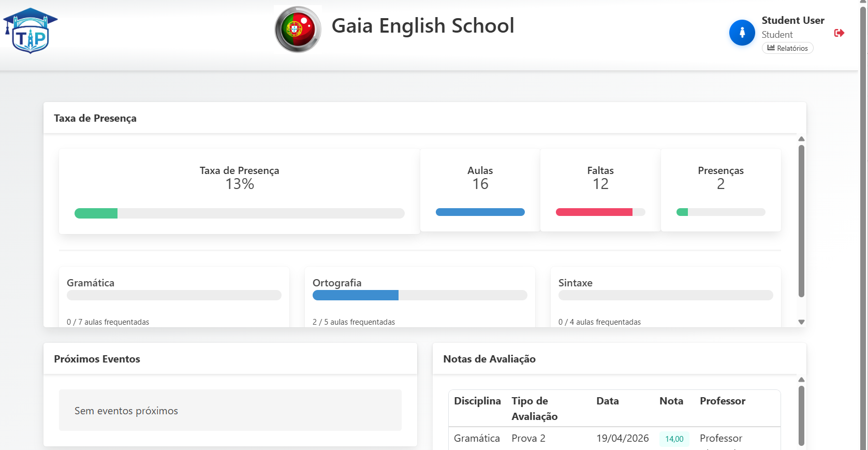Open the Relatórios reports button
This screenshot has height=450, width=868.
click(787, 48)
